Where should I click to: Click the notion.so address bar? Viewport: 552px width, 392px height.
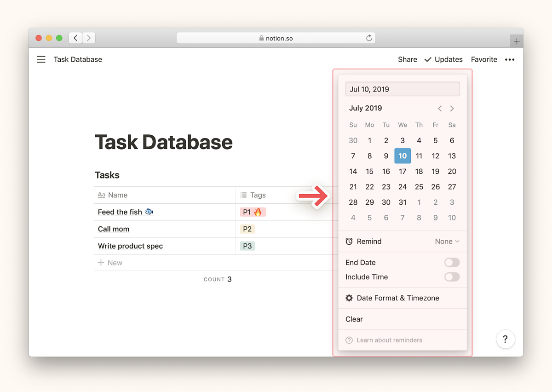click(x=276, y=38)
